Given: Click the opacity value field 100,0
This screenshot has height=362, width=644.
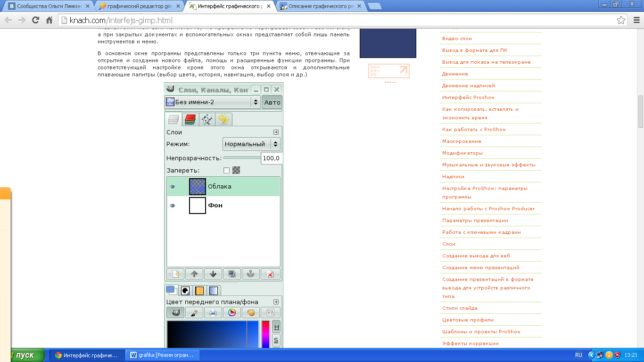Looking at the screenshot, I should click(x=271, y=158).
